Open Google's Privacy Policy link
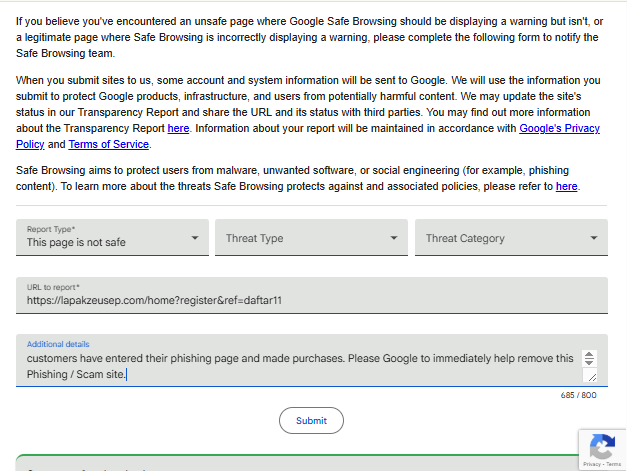This screenshot has height=471, width=627. 308,136
